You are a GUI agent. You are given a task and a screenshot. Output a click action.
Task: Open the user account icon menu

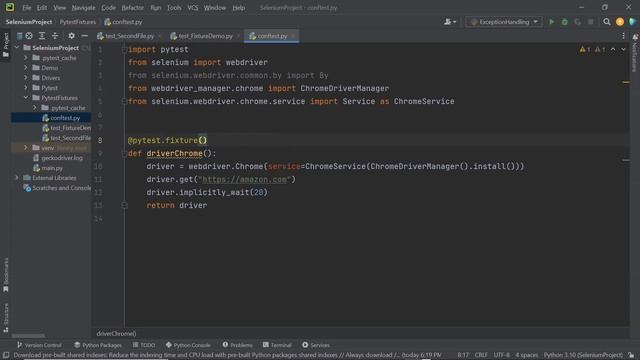tap(450, 22)
